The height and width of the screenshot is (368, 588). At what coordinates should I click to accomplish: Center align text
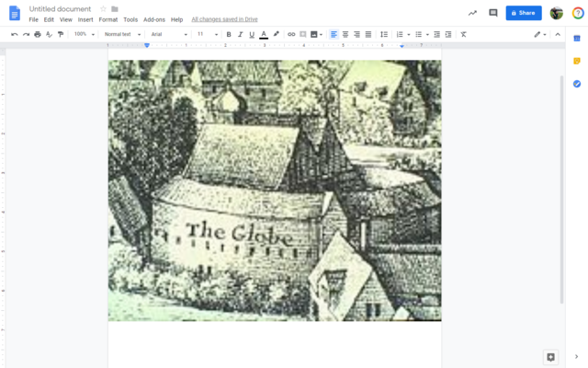pos(345,34)
